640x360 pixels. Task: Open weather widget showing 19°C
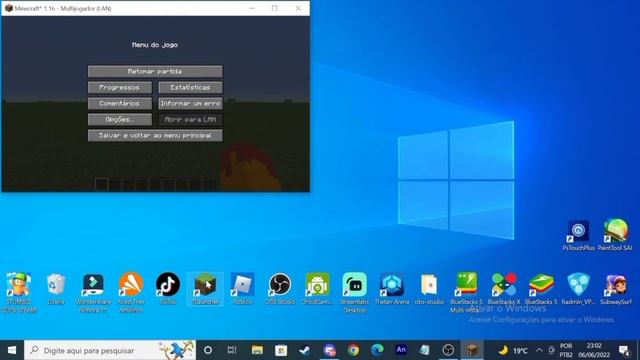pyautogui.click(x=513, y=350)
